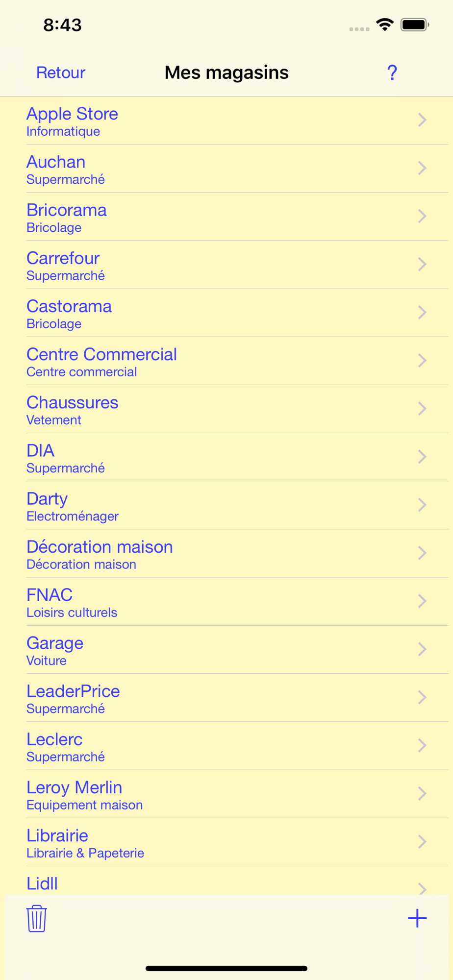Image resolution: width=453 pixels, height=980 pixels.
Task: Tap the battery status icon
Action: point(415,24)
